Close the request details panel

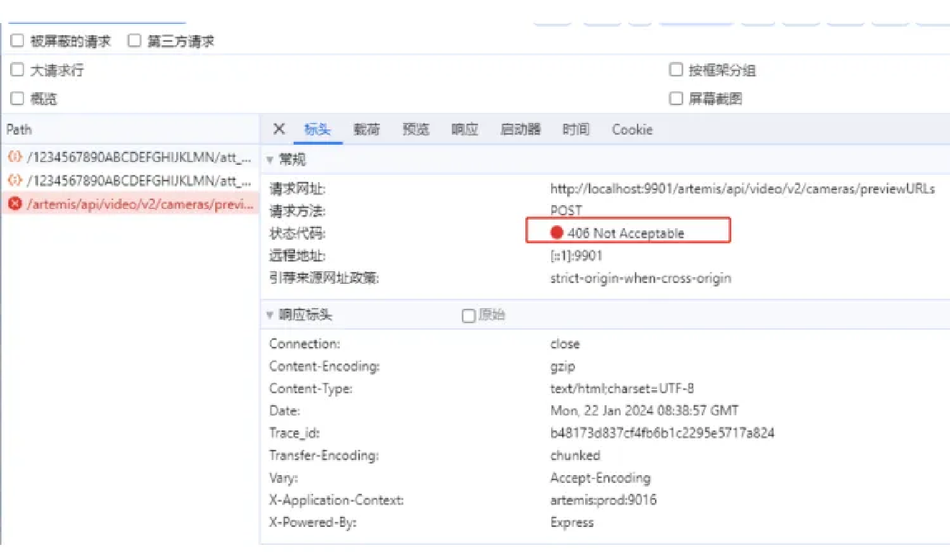click(279, 130)
